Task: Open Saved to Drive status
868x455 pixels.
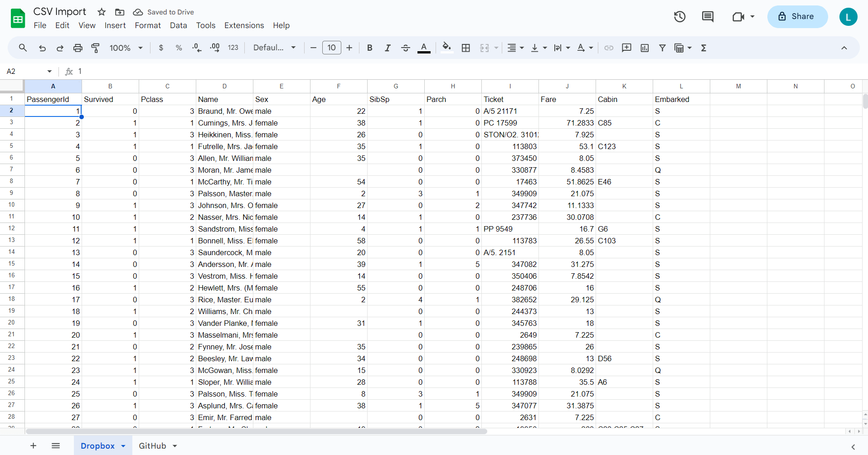Action: click(163, 12)
